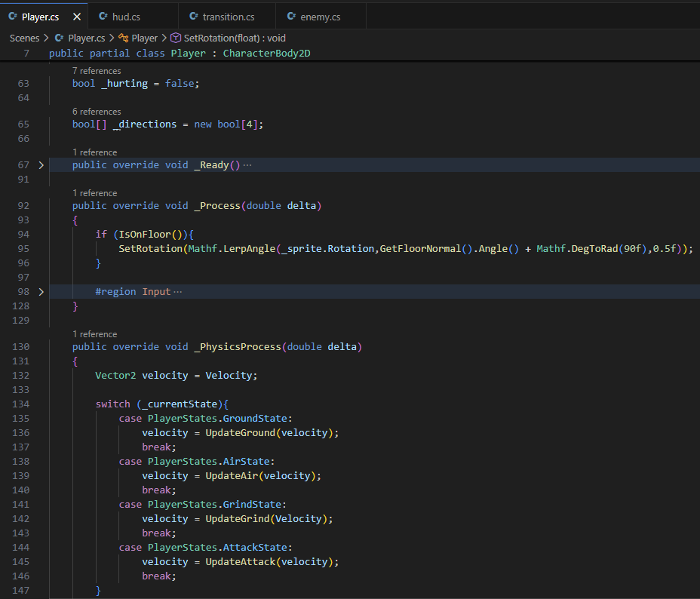Click line number 95 in gutter

pyautogui.click(x=23, y=249)
